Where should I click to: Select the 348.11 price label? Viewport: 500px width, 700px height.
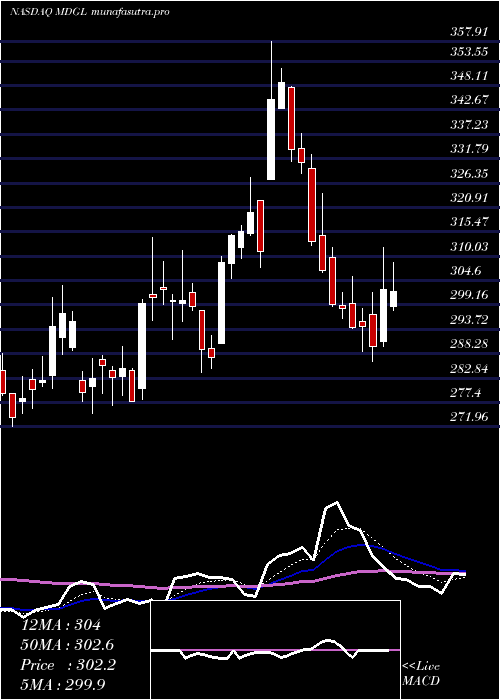click(x=469, y=76)
